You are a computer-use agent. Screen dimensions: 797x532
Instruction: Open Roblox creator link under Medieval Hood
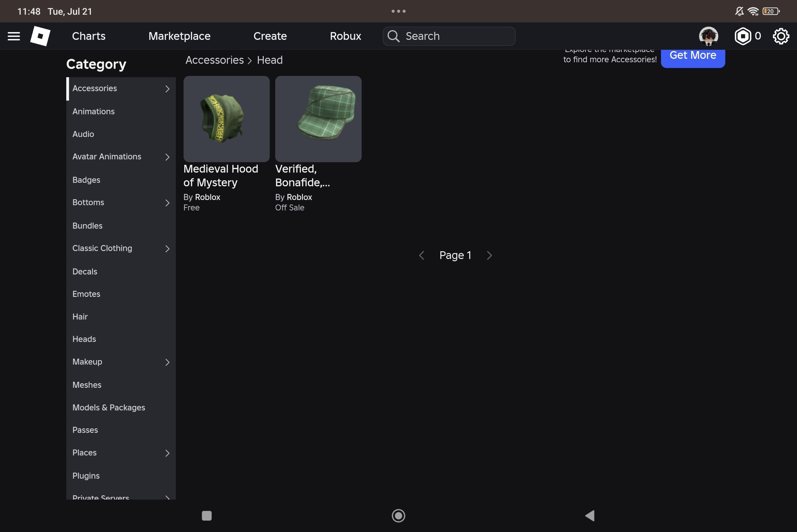(208, 197)
